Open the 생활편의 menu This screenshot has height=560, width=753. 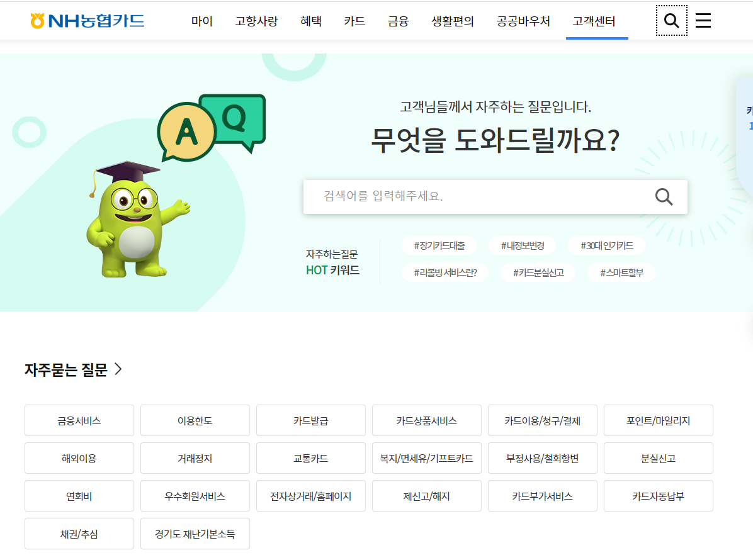[453, 21]
